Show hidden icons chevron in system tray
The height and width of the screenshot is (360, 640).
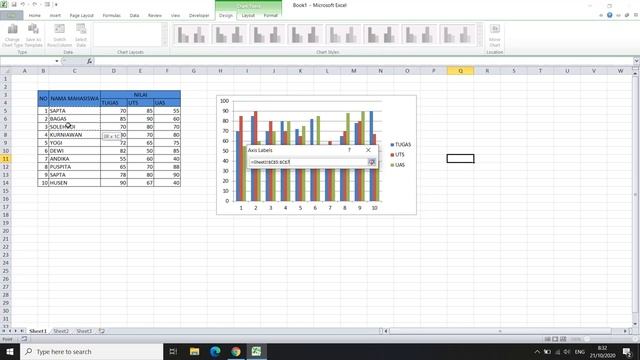(x=537, y=352)
